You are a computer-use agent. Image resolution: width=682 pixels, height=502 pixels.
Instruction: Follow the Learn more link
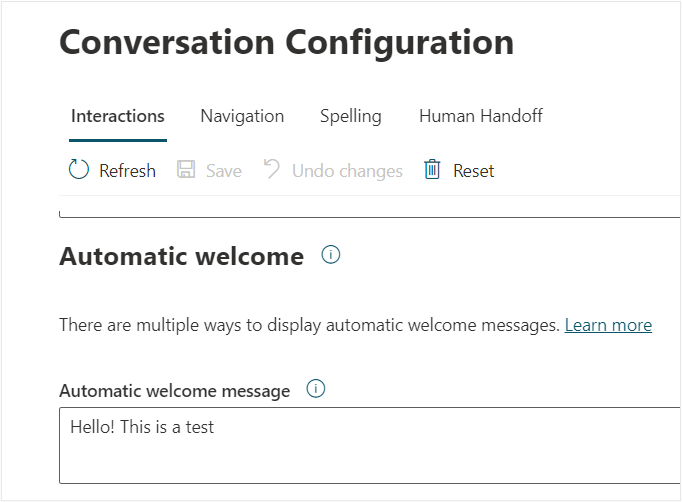(x=608, y=325)
